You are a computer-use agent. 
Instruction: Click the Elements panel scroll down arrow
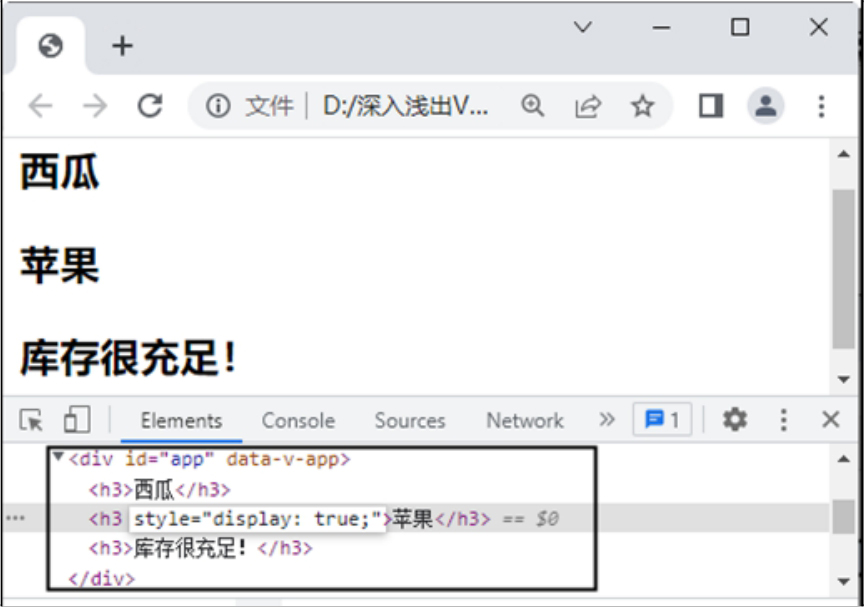point(843,581)
